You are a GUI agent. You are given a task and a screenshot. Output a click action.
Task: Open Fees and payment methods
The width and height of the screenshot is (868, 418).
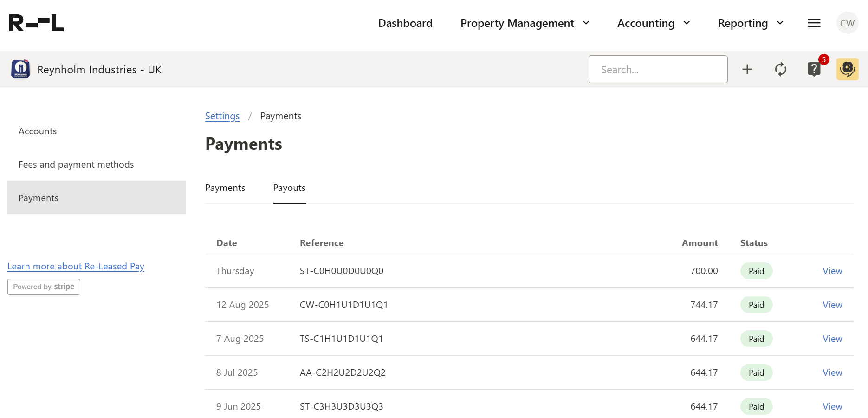[76, 165]
